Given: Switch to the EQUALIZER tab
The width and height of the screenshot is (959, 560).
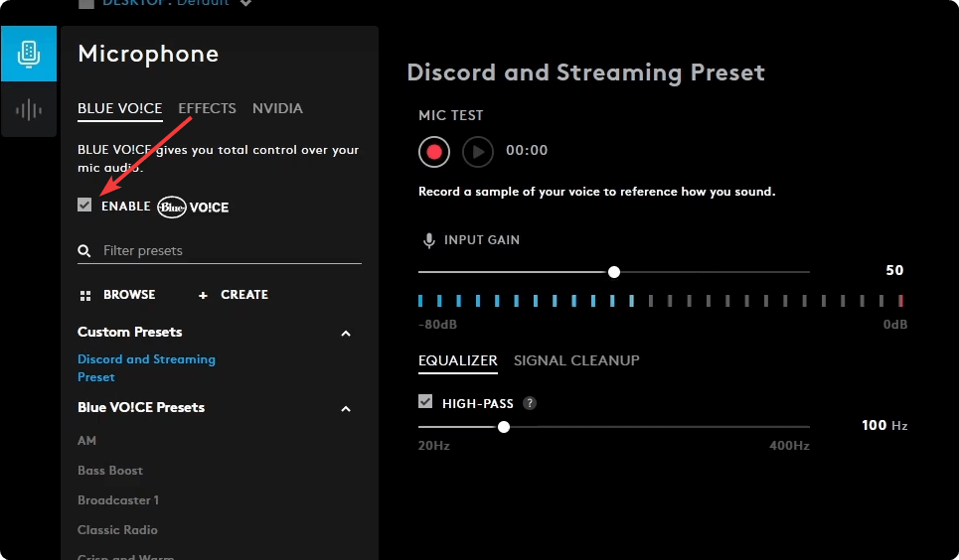Looking at the screenshot, I should 457,360.
